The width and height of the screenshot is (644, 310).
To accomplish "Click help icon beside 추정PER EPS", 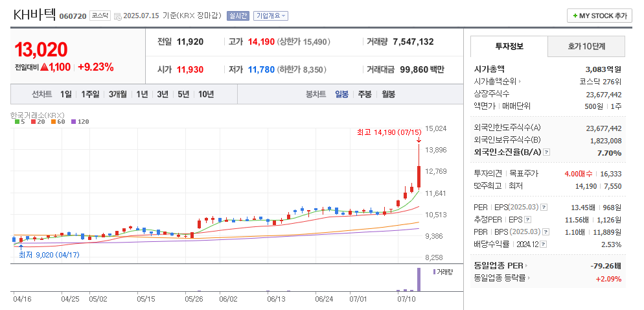I will pyautogui.click(x=528, y=220).
